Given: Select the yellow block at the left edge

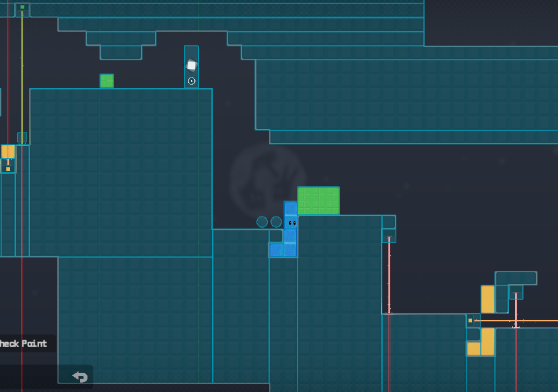Looking at the screenshot, I should pyautogui.click(x=8, y=152).
